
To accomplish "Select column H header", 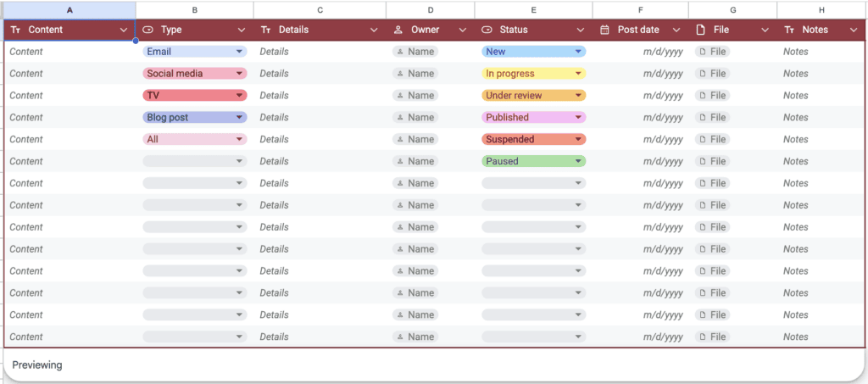I will [821, 10].
